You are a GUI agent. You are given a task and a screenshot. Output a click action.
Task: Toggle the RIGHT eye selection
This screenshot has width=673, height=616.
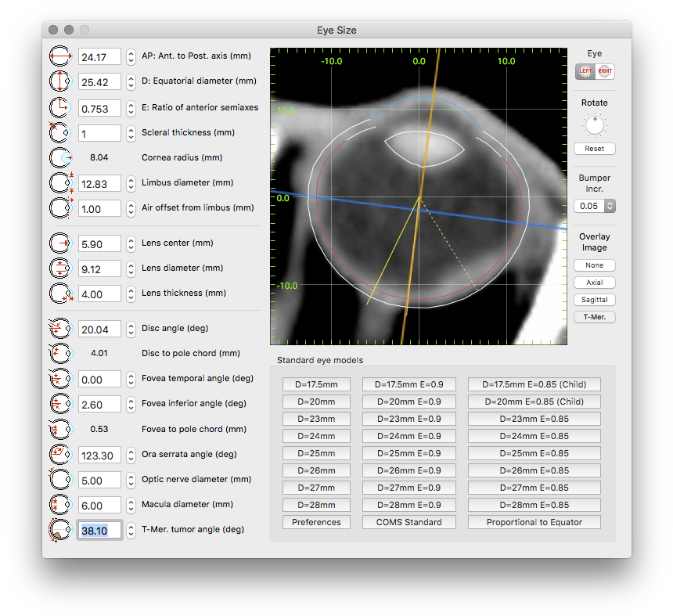tap(603, 71)
